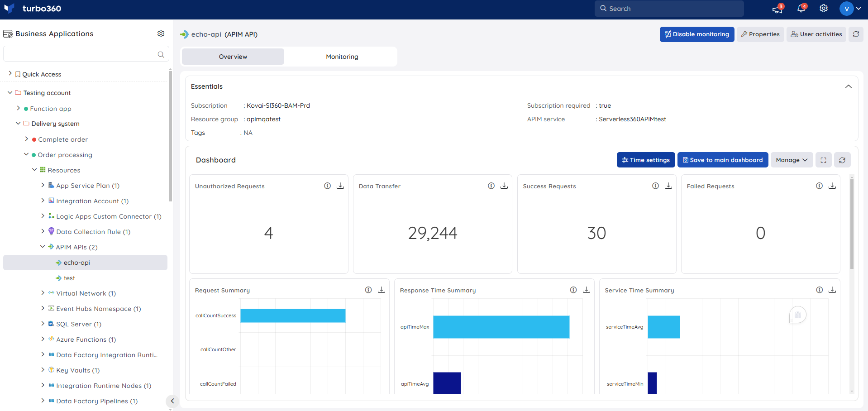Download Success Requests widget data
Image resolution: width=868 pixels, height=411 pixels.
668,186
